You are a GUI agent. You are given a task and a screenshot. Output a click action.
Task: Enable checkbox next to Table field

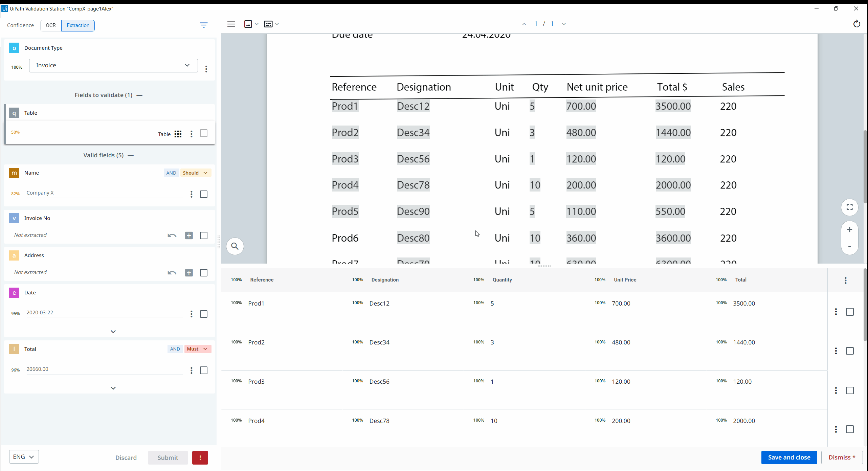[x=203, y=133]
